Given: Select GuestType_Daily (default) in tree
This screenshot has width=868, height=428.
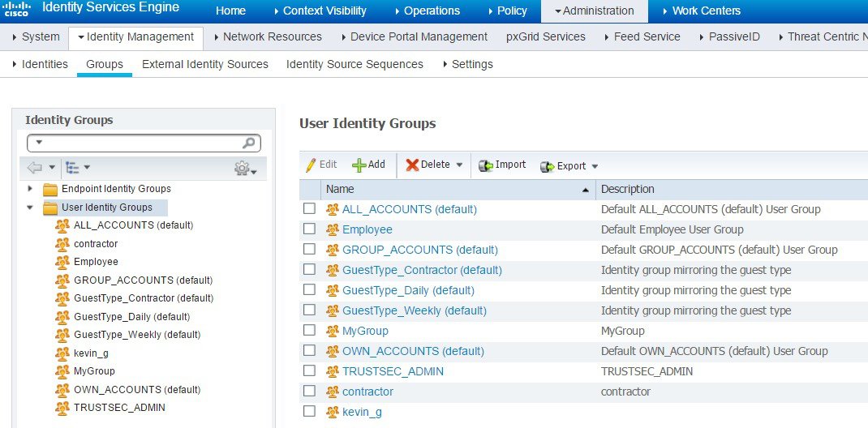Looking at the screenshot, I should coord(131,317).
